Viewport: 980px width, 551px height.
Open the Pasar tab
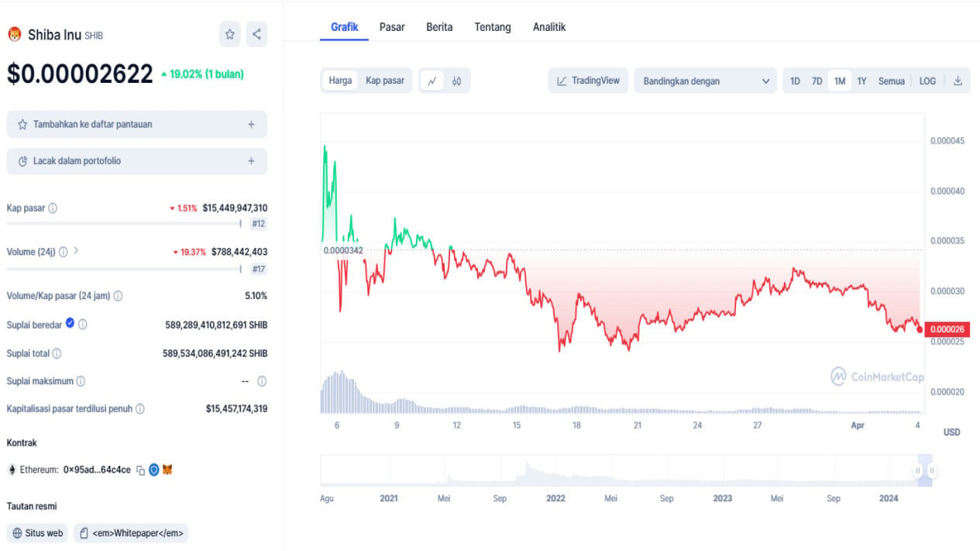point(392,27)
